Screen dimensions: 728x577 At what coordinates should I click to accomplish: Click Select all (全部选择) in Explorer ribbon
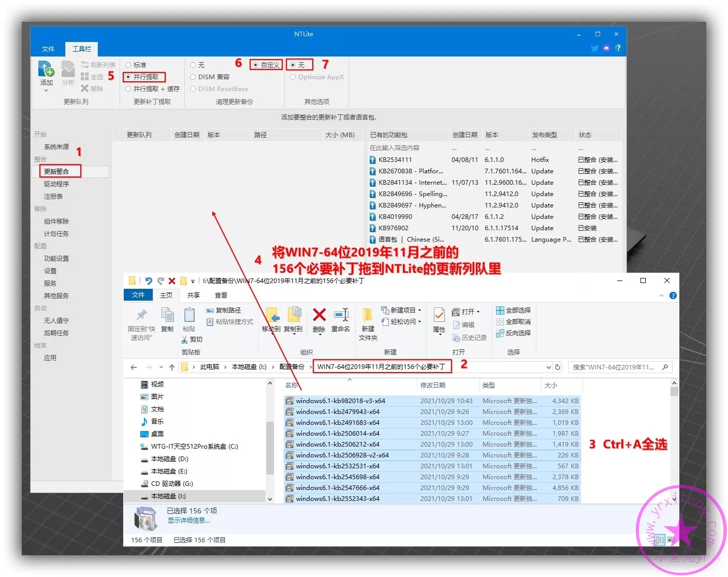click(x=513, y=310)
